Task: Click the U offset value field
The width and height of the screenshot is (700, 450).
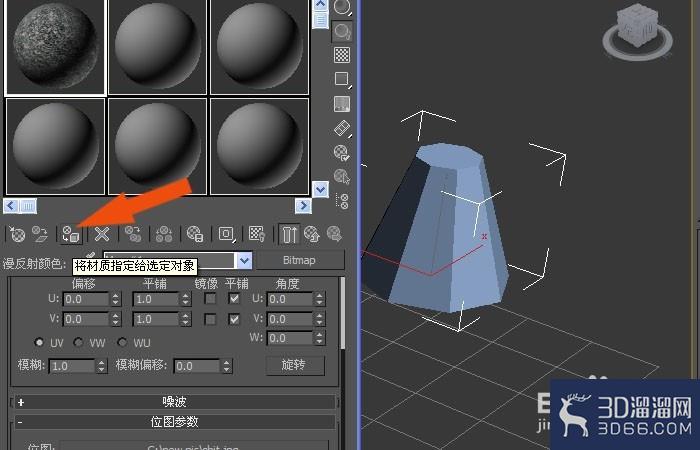Action: click(86, 299)
